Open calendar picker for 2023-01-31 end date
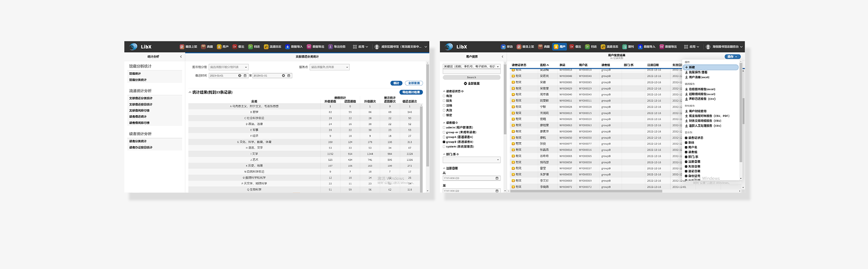The width and height of the screenshot is (868, 269). click(289, 76)
